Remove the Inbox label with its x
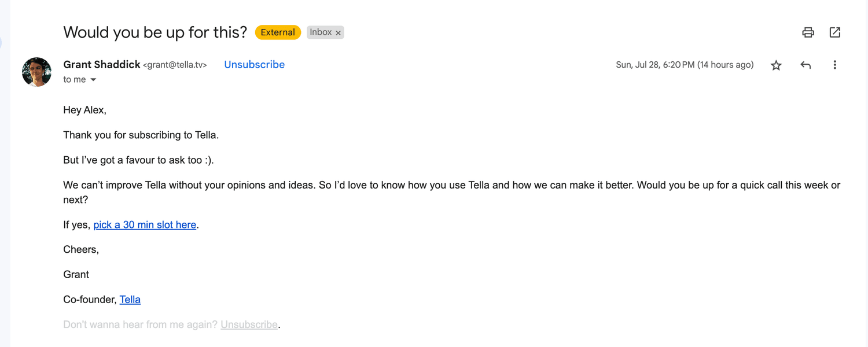Viewport: 868px width, 347px height. [339, 33]
